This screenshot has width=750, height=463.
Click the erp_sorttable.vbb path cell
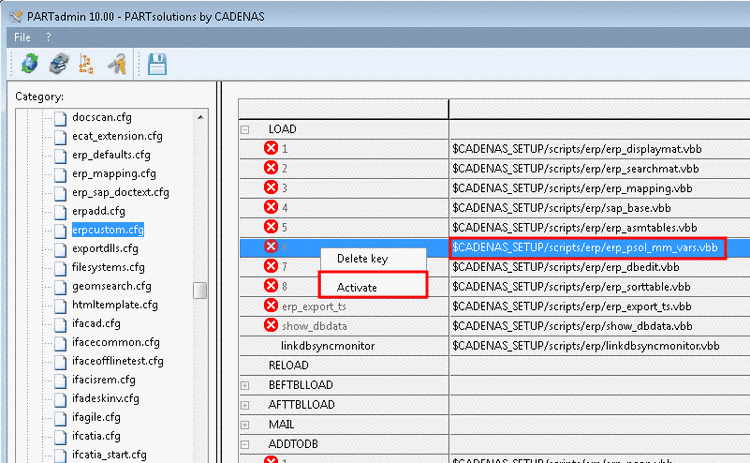[599, 287]
